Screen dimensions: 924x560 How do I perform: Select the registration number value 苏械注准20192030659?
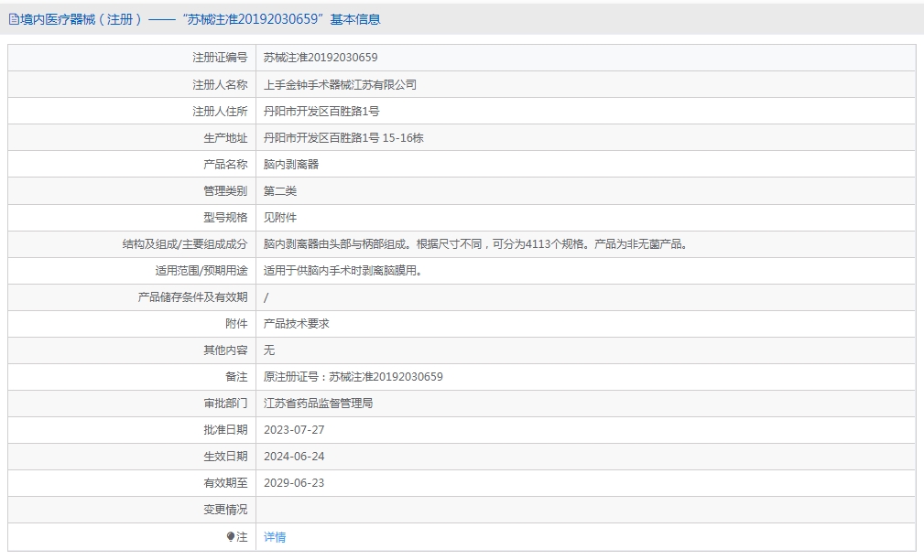tap(321, 58)
